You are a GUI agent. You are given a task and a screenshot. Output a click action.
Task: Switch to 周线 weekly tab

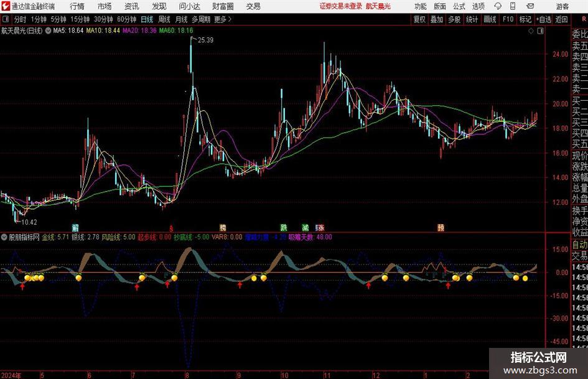[x=164, y=19]
